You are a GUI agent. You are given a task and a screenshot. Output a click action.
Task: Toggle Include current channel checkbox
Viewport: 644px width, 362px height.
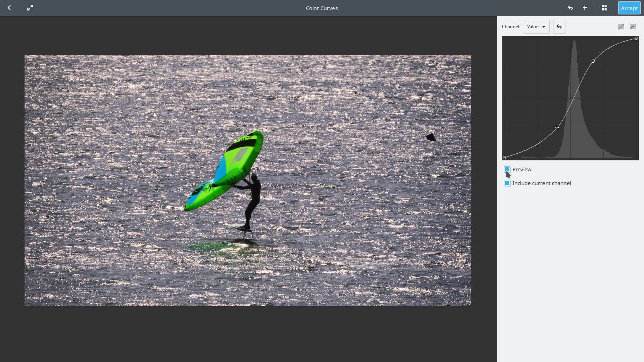click(x=507, y=183)
